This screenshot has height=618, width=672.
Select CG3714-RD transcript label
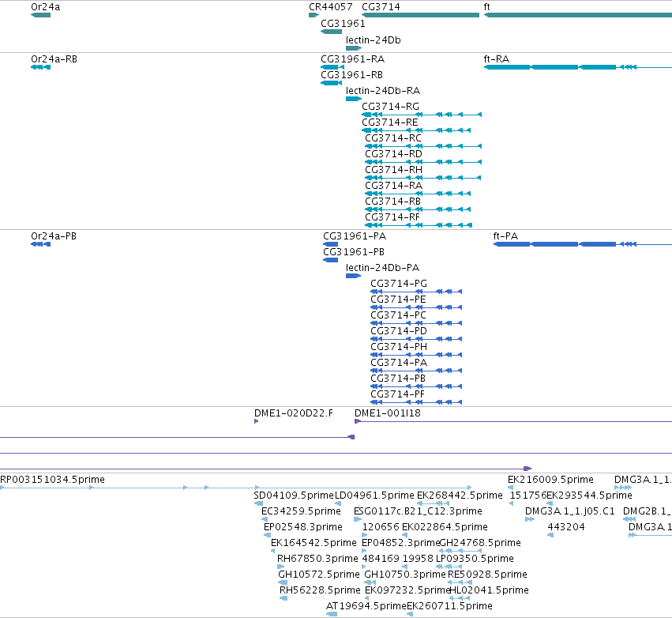tap(393, 154)
